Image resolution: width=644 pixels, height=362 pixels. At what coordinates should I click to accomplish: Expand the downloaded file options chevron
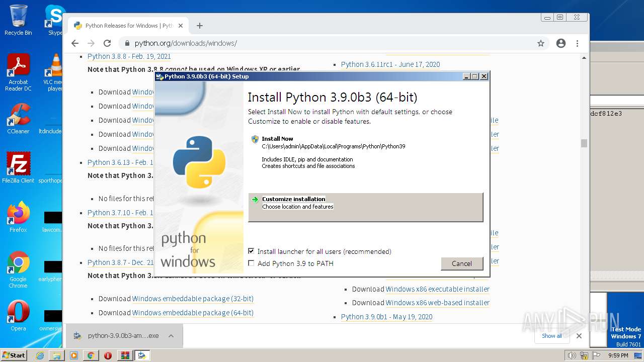pyautogui.click(x=171, y=336)
